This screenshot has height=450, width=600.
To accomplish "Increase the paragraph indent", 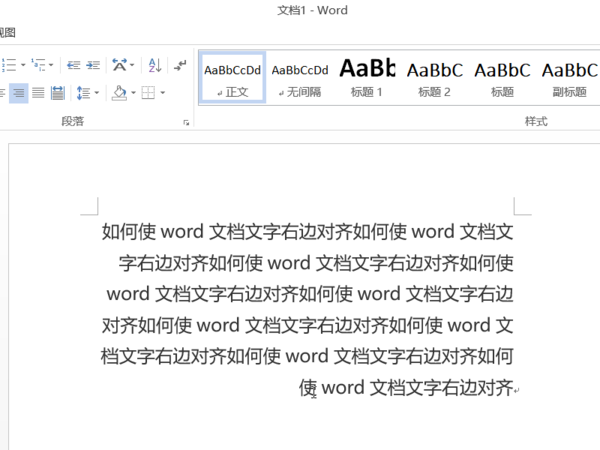I will [x=93, y=65].
